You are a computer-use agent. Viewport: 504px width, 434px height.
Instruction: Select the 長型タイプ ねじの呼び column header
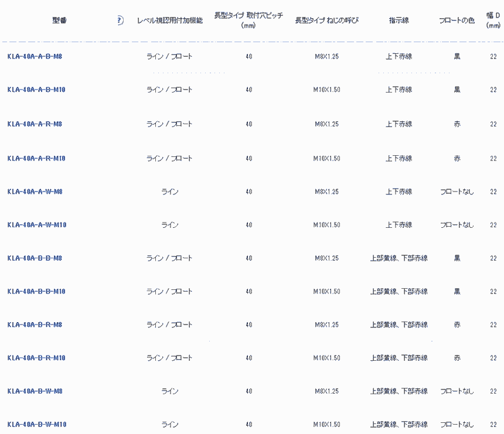[x=326, y=20]
